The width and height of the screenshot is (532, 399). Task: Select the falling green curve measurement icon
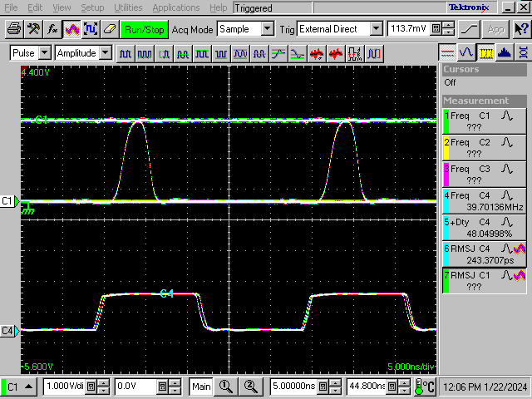298,54
